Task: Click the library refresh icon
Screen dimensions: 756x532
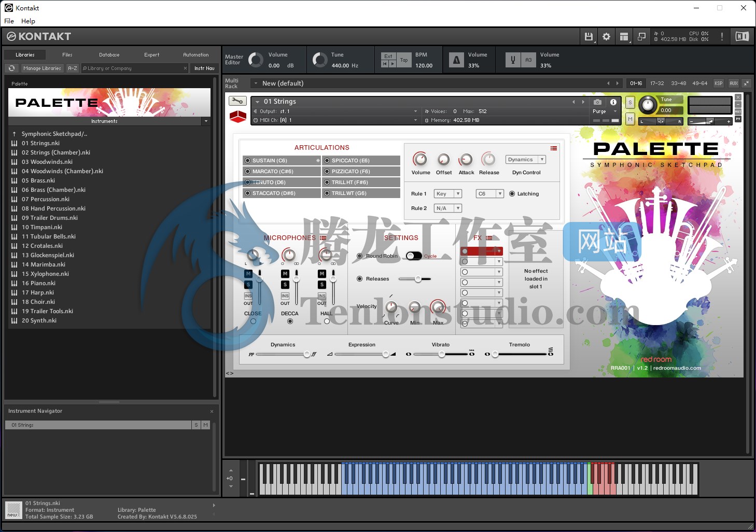Action: [x=11, y=68]
